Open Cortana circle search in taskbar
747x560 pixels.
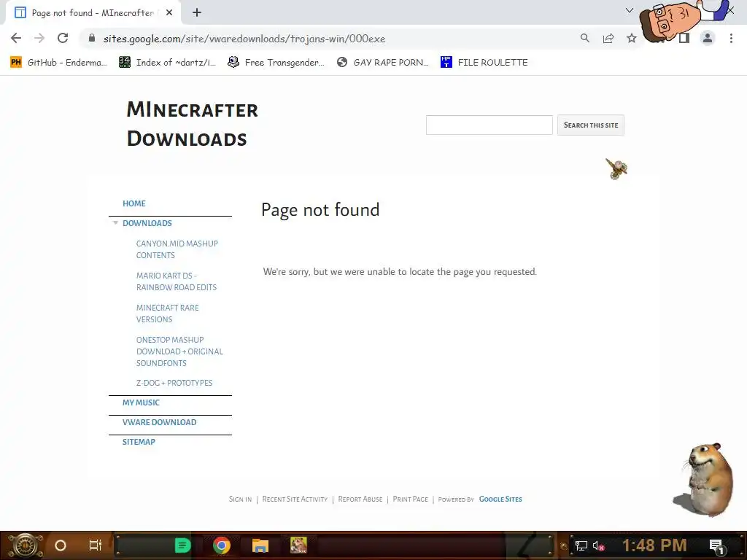[x=61, y=545]
